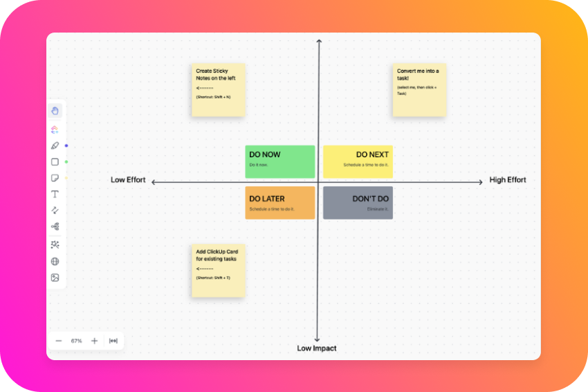Click 'Schedule a time to do it.' in DO NEXT
The height and width of the screenshot is (392, 588).
366,165
